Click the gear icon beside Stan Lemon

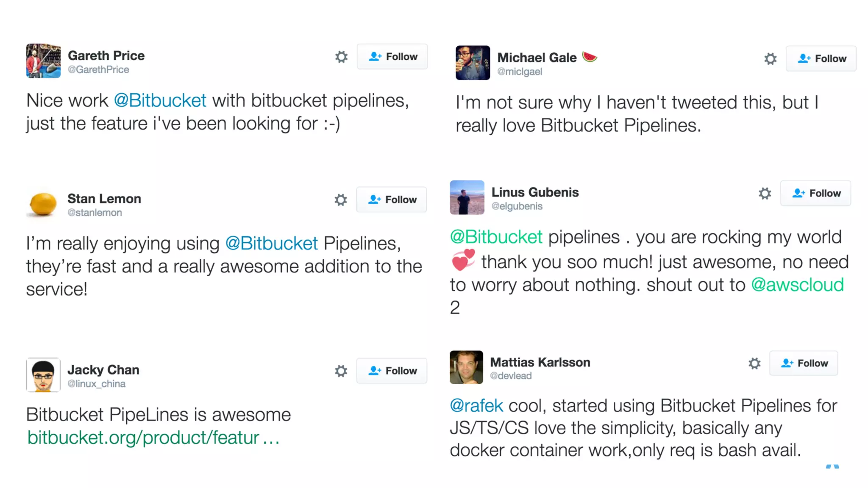point(340,200)
